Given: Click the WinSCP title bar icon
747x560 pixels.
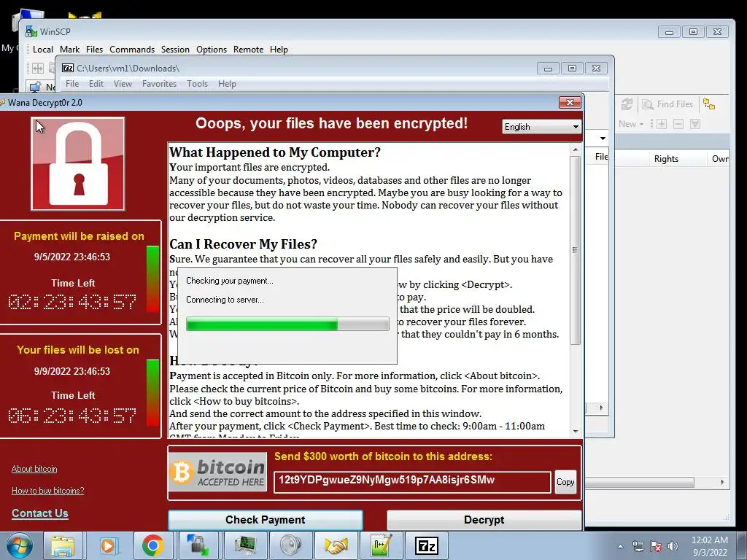Looking at the screenshot, I should (x=31, y=31).
